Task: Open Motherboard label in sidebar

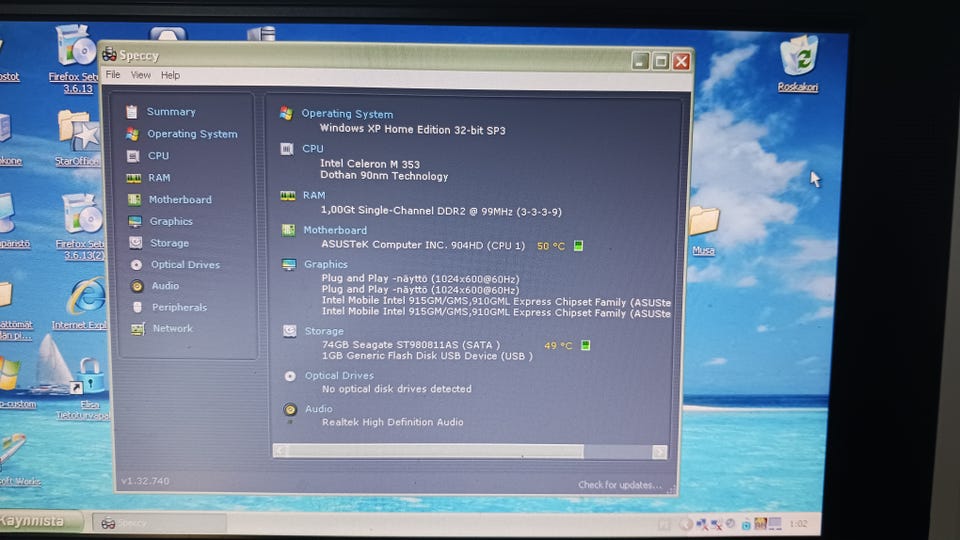Action: [180, 200]
